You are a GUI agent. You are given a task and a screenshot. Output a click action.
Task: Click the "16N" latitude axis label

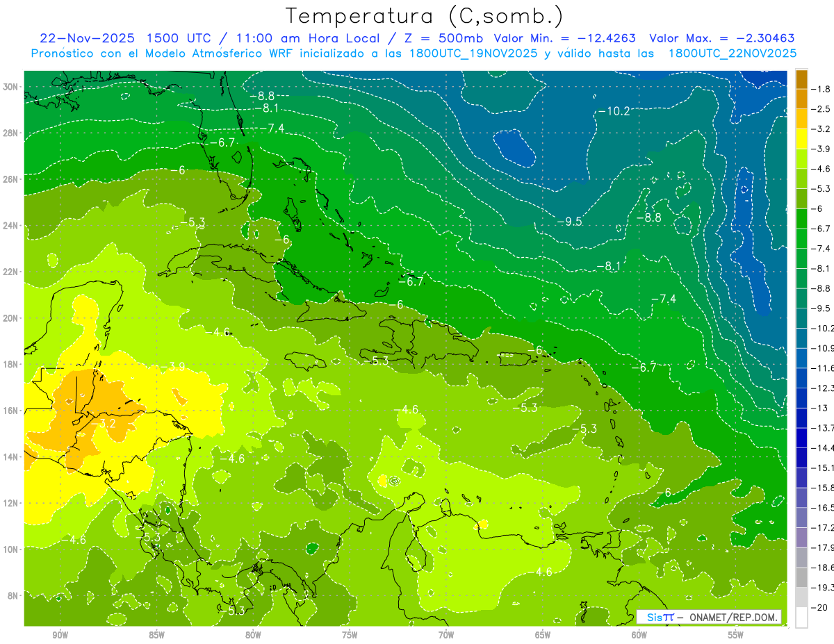point(11,410)
